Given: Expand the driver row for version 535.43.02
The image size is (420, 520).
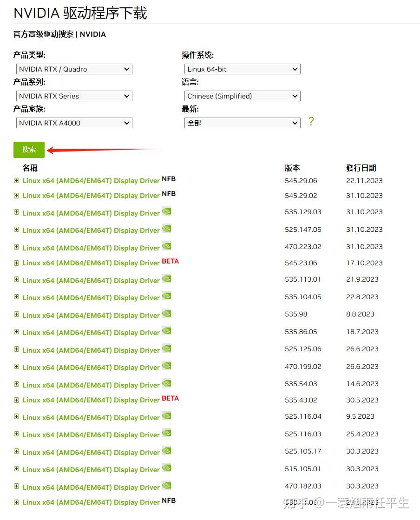Looking at the screenshot, I should click(x=17, y=400).
